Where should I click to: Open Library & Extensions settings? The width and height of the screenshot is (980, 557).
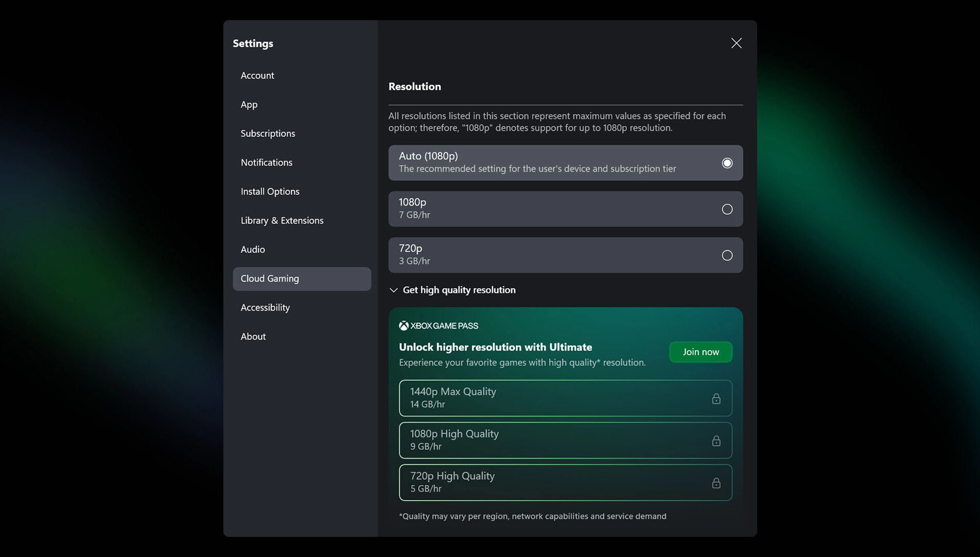[x=282, y=220]
